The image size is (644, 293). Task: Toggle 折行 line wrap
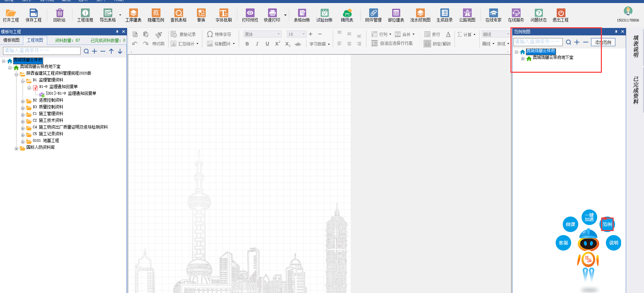tap(432, 34)
